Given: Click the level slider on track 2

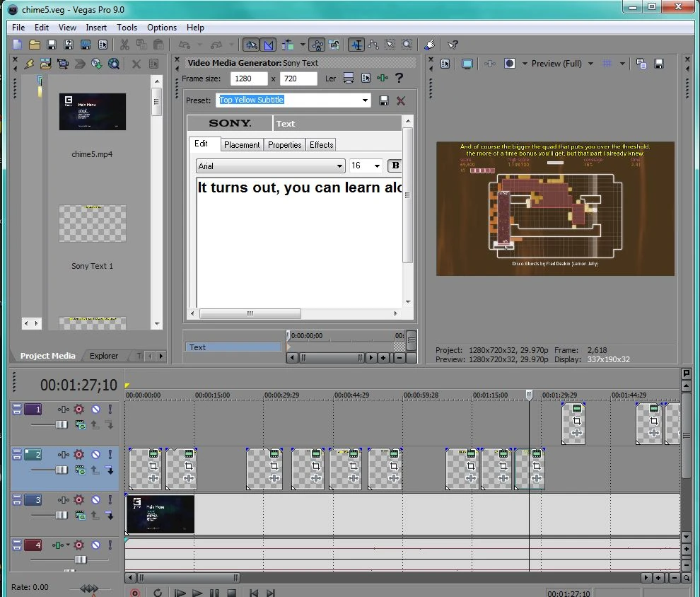Looking at the screenshot, I should click(62, 470).
